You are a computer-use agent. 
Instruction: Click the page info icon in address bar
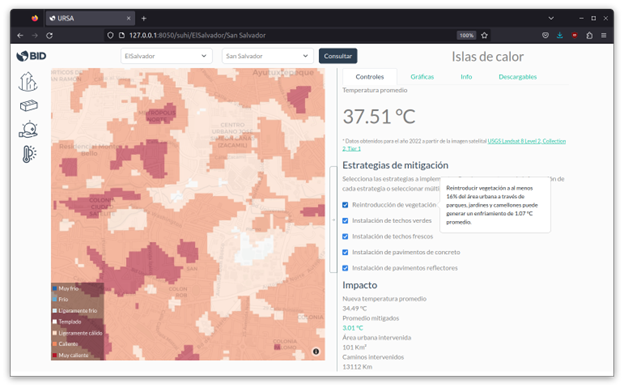pos(122,35)
